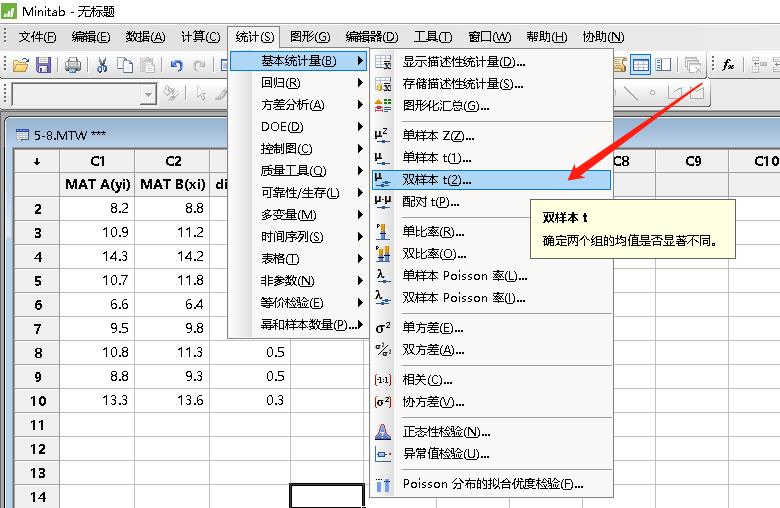Choose 协方差(V)... menu entry
The width and height of the screenshot is (780, 508).
(491, 402)
